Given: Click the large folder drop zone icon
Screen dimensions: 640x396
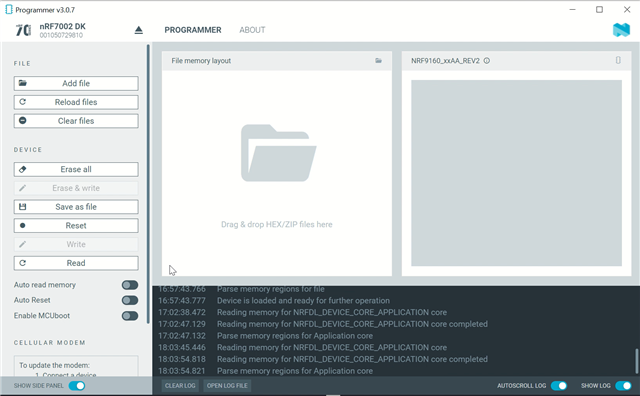Looking at the screenshot, I should [x=278, y=153].
